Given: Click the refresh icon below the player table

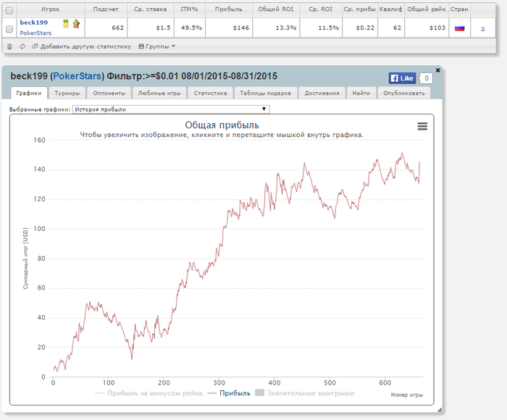Looking at the screenshot, I should 22,46.
